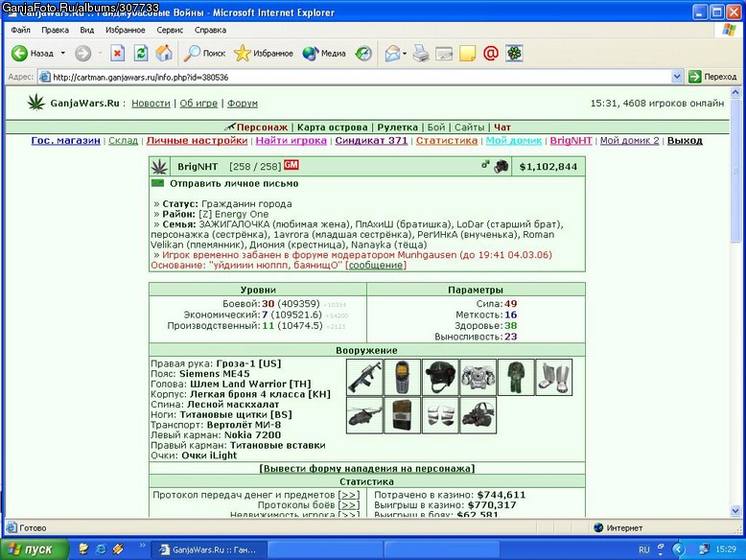This screenshot has height=560, width=746.
Task: Click the RU language indicator in tray
Action: 643,549
